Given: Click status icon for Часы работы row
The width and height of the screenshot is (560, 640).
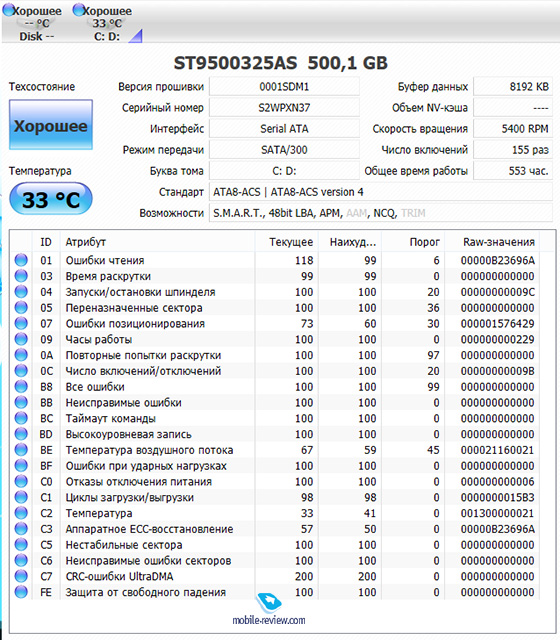Looking at the screenshot, I should (x=21, y=339).
